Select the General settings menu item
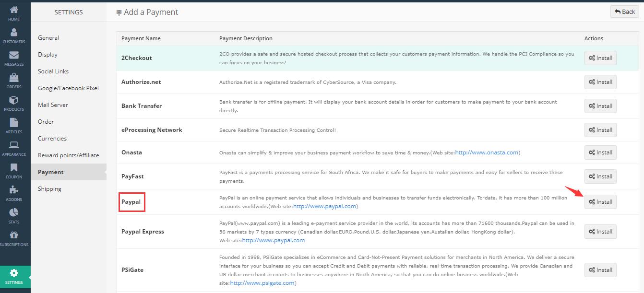This screenshot has width=644, height=293. (48, 38)
